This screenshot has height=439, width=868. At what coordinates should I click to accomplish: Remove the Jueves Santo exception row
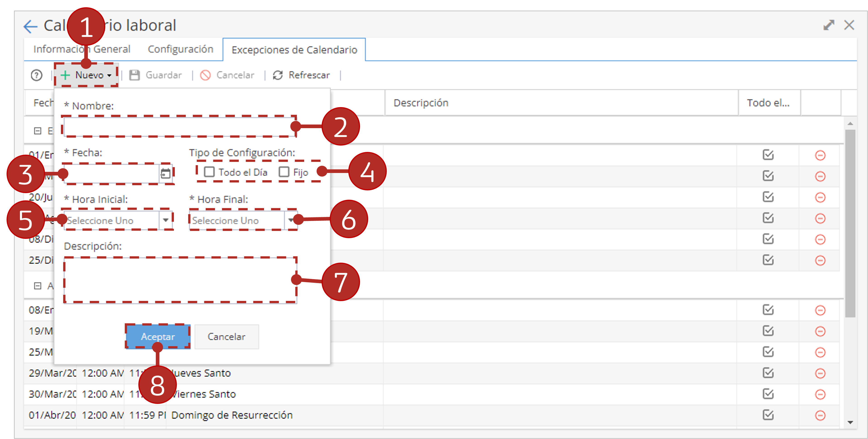coord(820,373)
